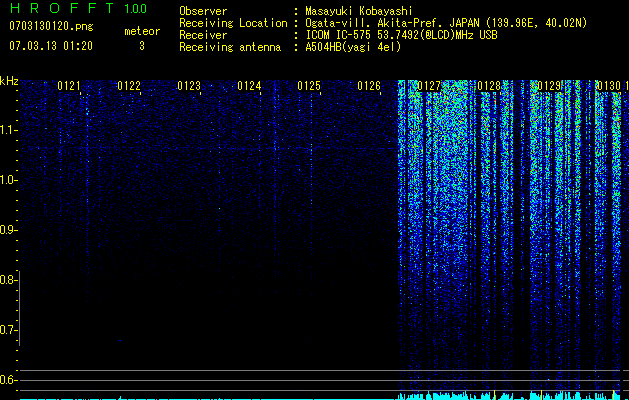Click the version number 1.00
Viewport: 629px width, 400px height.
click(136, 9)
